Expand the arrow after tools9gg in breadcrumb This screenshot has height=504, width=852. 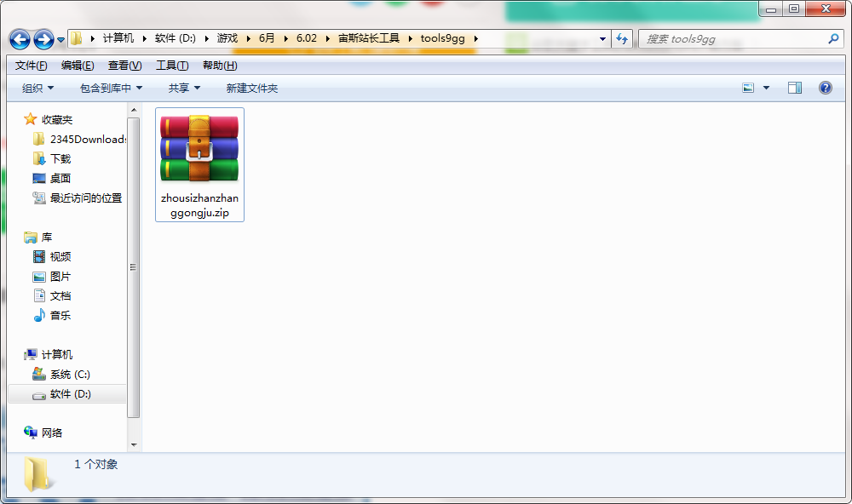tap(476, 38)
